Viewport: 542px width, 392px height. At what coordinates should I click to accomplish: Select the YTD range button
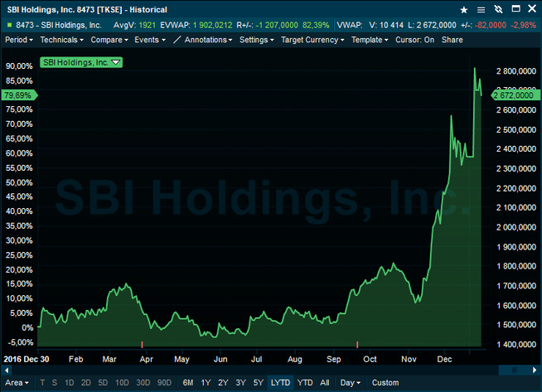(305, 383)
